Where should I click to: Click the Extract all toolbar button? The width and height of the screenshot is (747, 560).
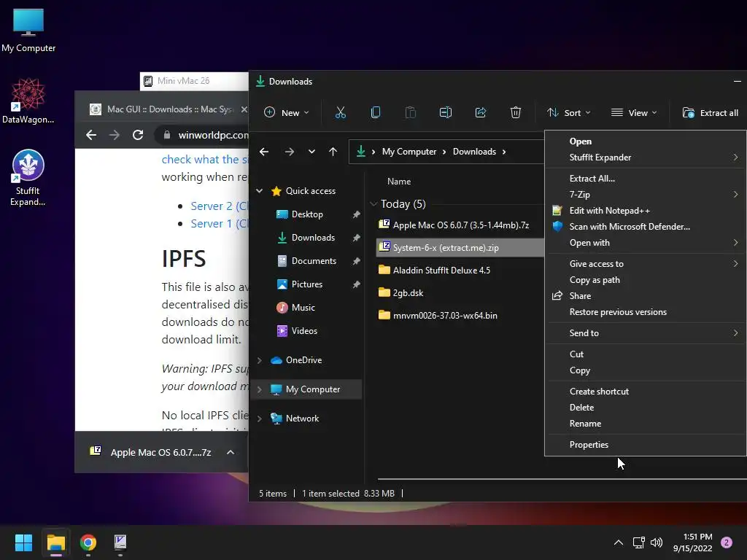[x=711, y=113]
